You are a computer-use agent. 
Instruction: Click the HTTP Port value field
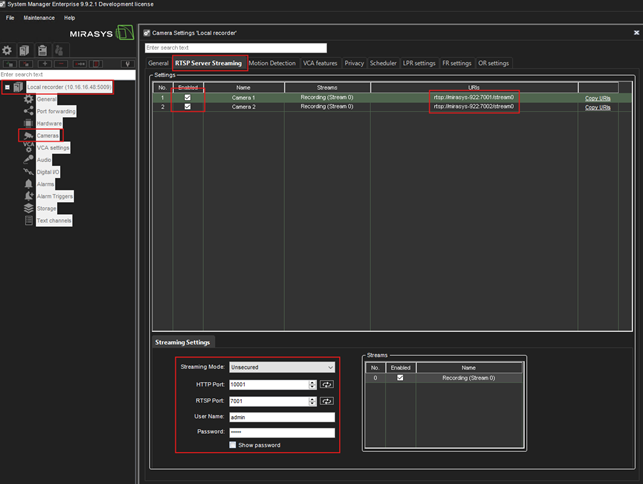point(269,384)
